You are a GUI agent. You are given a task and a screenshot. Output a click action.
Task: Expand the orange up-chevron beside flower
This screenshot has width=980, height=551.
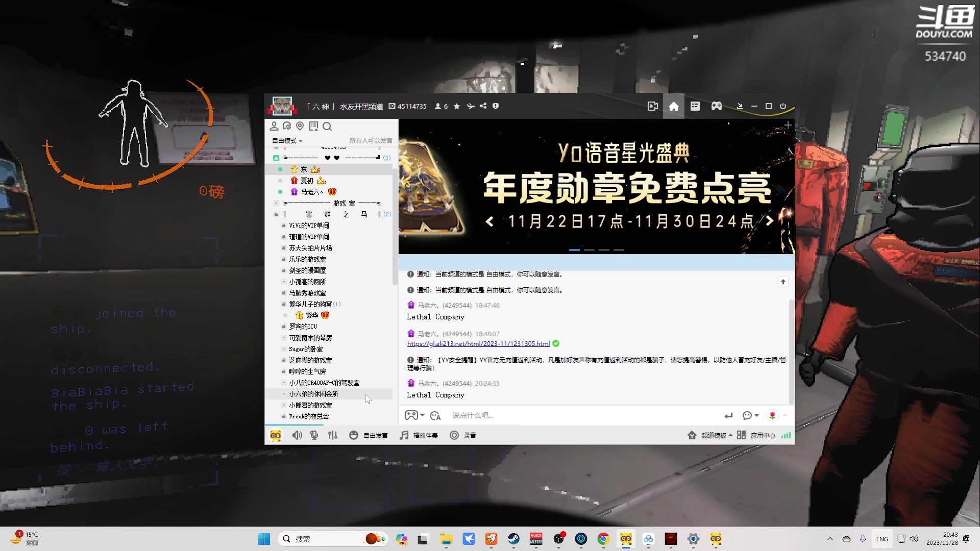click(x=786, y=415)
